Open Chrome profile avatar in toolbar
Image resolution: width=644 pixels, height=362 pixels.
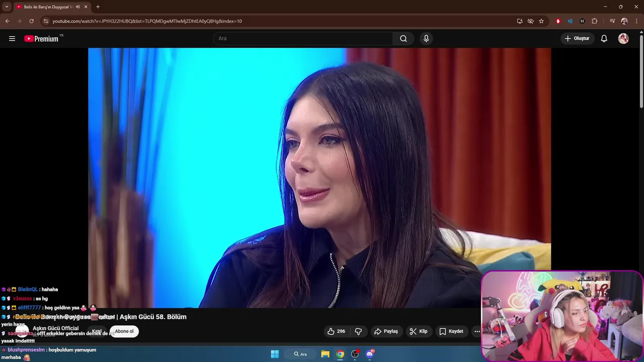[x=624, y=21]
